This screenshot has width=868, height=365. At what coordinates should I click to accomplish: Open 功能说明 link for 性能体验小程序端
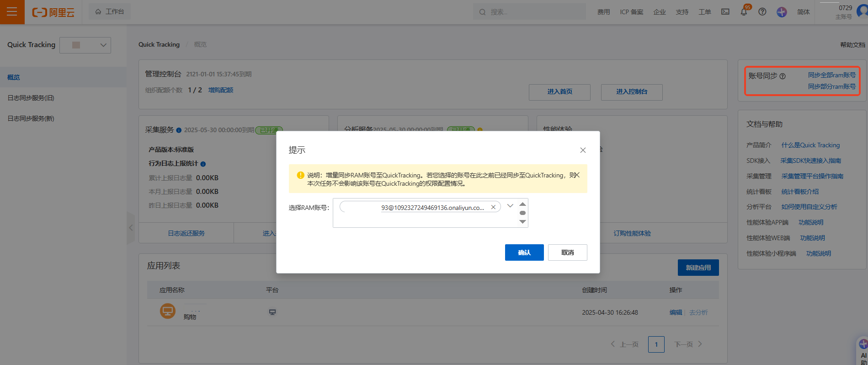[819, 253]
